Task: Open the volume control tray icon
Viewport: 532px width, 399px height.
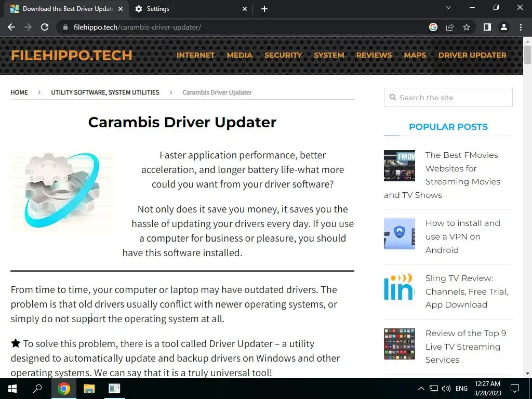Action: pyautogui.click(x=446, y=389)
